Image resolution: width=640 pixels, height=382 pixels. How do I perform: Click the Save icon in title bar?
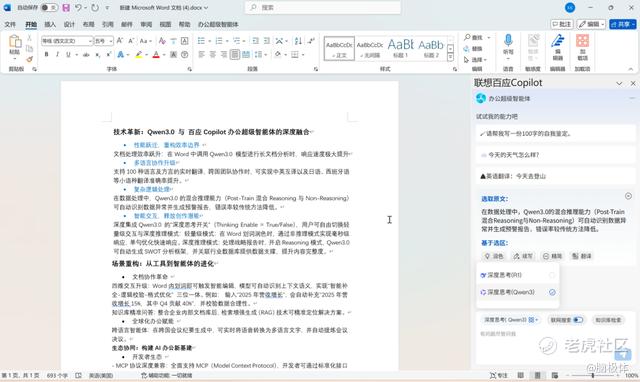tap(66, 8)
